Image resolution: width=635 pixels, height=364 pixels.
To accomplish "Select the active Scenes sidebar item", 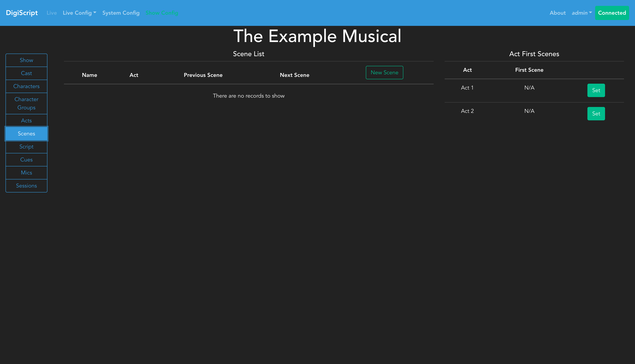I will pos(26,134).
